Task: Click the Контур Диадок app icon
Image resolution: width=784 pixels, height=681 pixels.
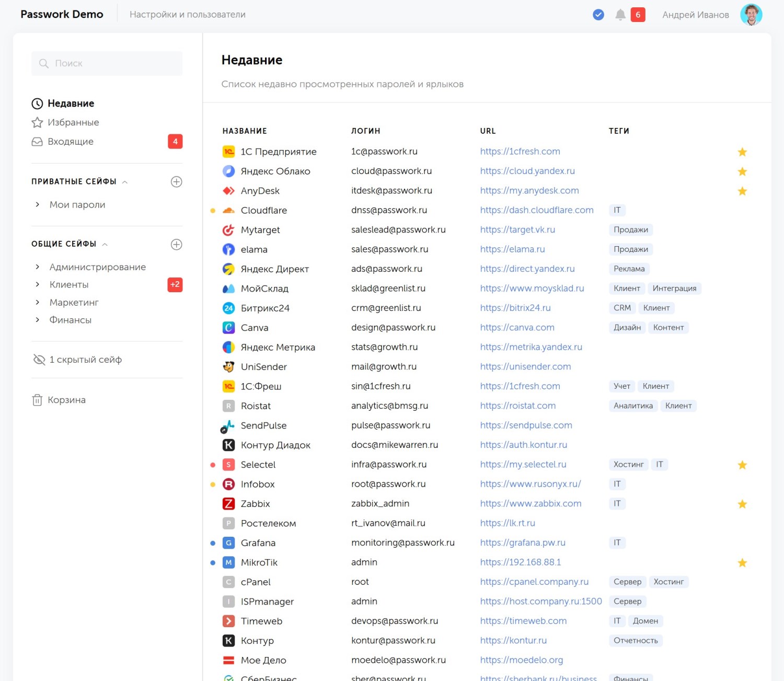Action: coord(228,445)
